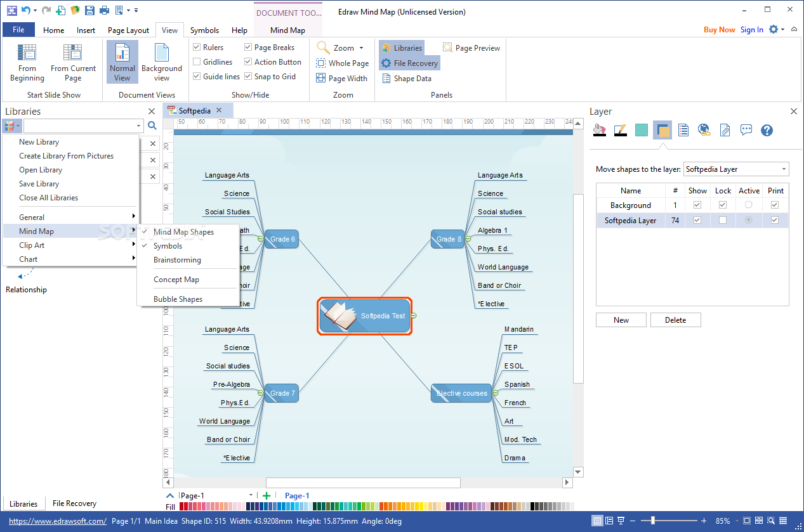Switch to the Page Layout tab
Image resolution: width=804 pixels, height=532 pixels.
pos(128,30)
